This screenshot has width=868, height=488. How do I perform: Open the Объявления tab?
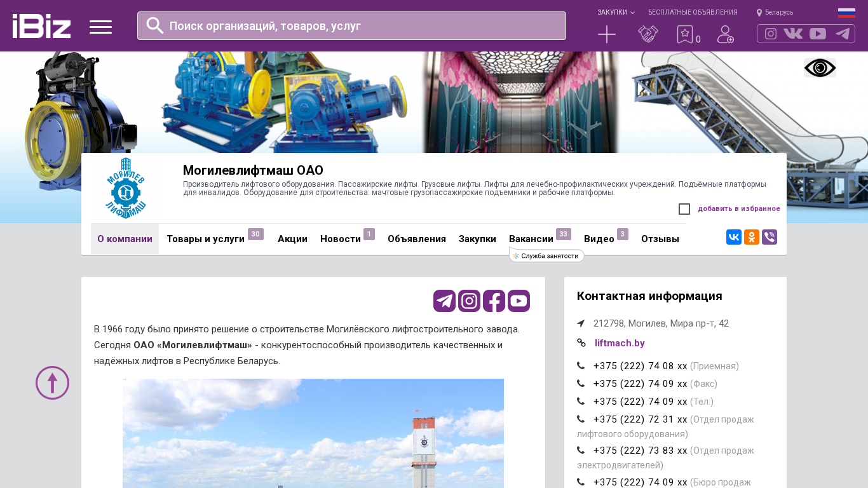417,239
